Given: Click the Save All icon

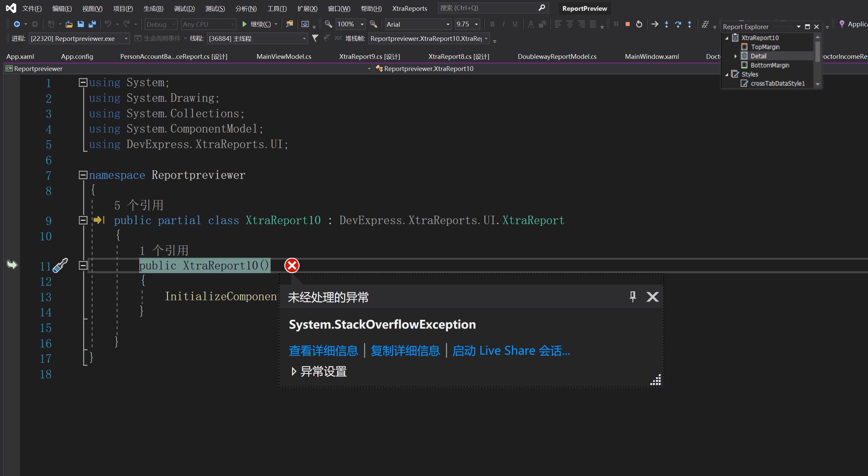Looking at the screenshot, I should (x=92, y=24).
